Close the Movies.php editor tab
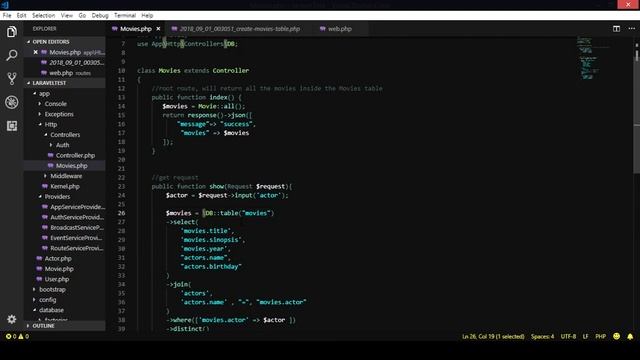The width and height of the screenshot is (640, 360). tap(158, 29)
